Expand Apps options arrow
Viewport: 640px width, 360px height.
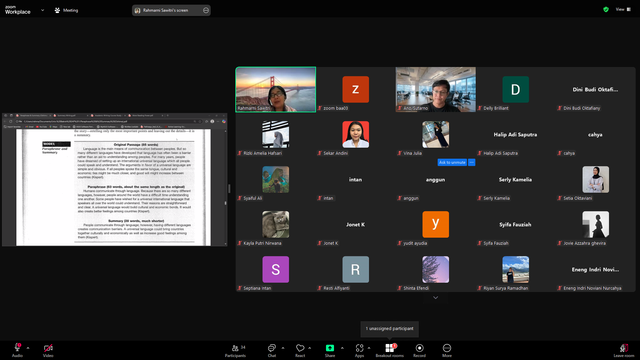point(369,348)
